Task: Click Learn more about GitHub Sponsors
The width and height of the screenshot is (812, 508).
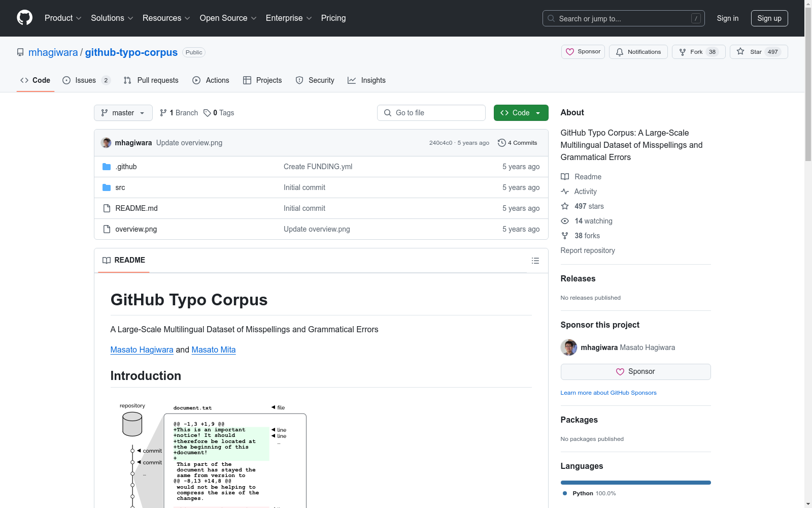Action: click(x=608, y=393)
